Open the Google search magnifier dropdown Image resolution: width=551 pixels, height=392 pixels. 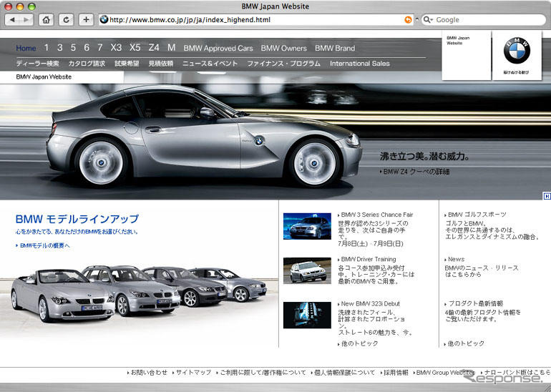point(428,19)
